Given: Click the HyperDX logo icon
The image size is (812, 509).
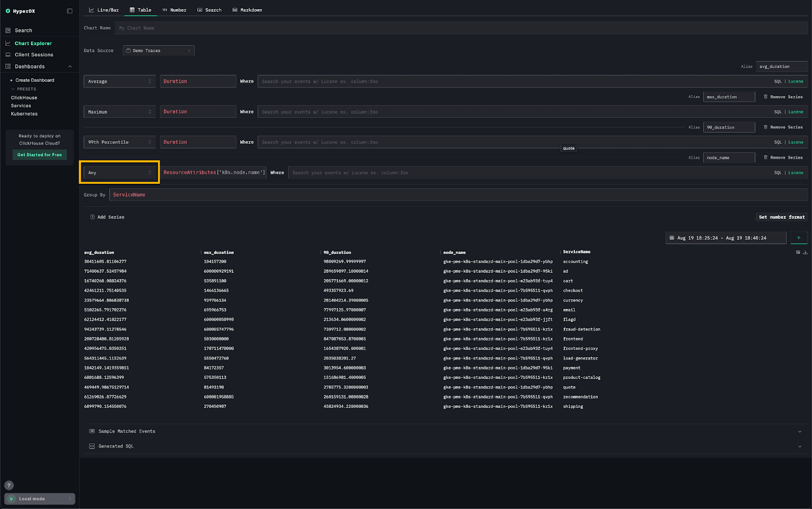Looking at the screenshot, I should pyautogui.click(x=8, y=11).
